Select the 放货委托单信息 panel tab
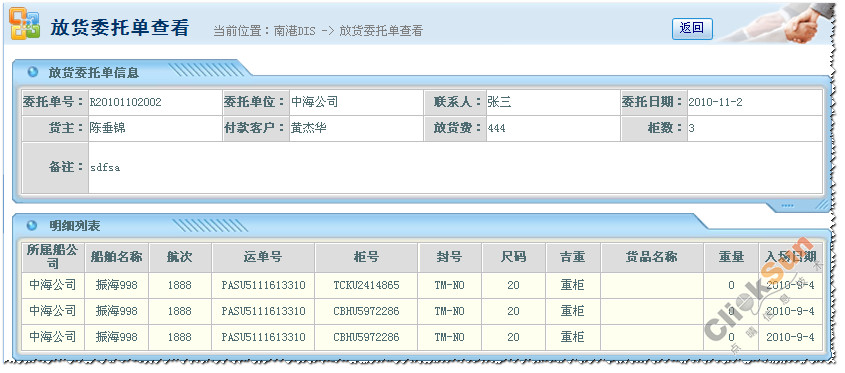The width and height of the screenshot is (845, 373). [x=94, y=72]
